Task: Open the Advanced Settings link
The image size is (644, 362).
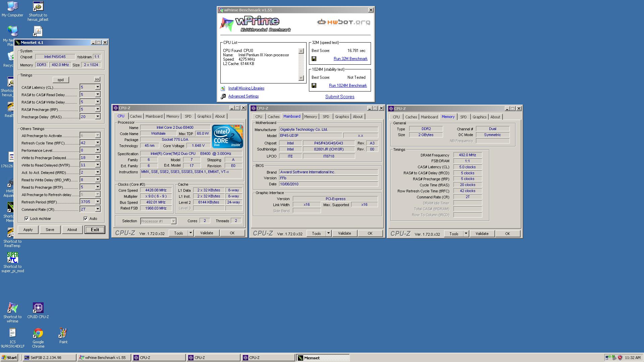Action: [x=243, y=96]
